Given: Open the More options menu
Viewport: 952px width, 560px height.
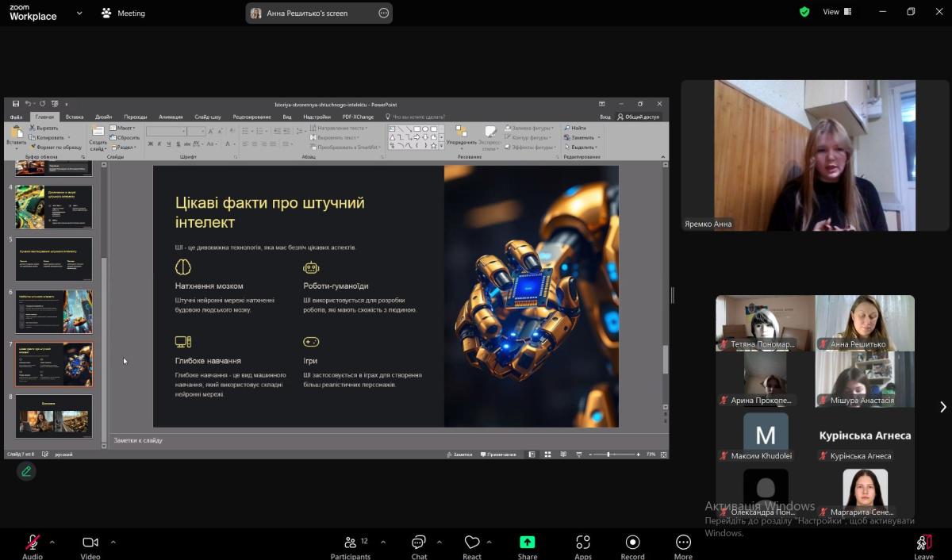Looking at the screenshot, I should pos(683,544).
